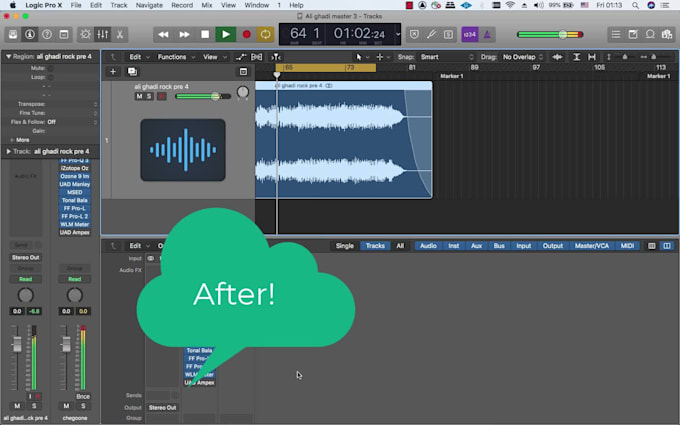The width and height of the screenshot is (680, 425).
Task: Open the Library button in control bar
Action: point(13,34)
